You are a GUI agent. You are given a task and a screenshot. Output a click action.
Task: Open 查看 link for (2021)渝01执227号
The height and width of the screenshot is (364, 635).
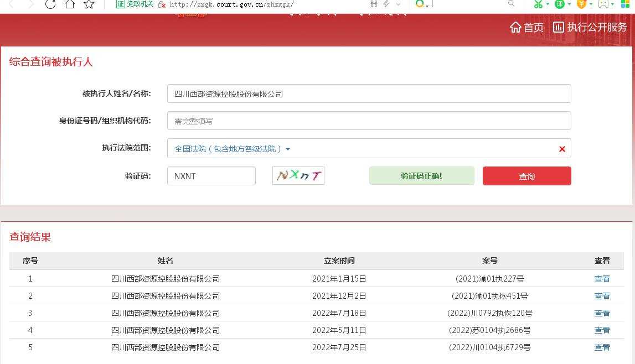click(602, 279)
